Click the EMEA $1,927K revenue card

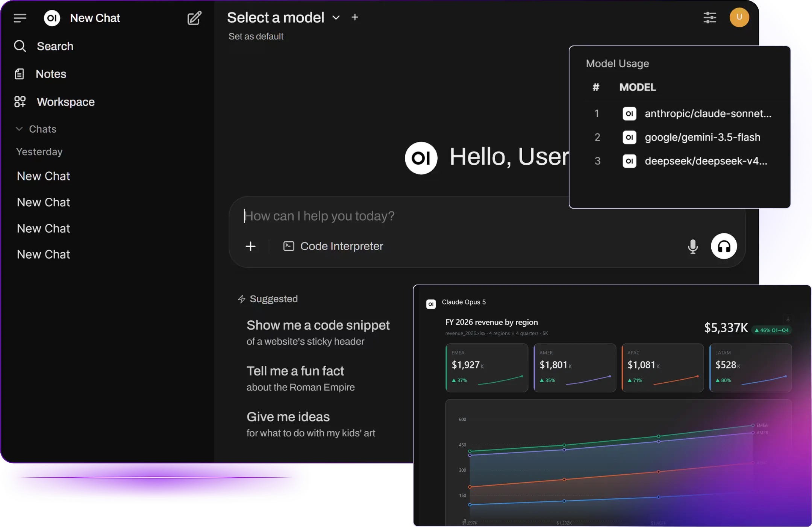487,368
